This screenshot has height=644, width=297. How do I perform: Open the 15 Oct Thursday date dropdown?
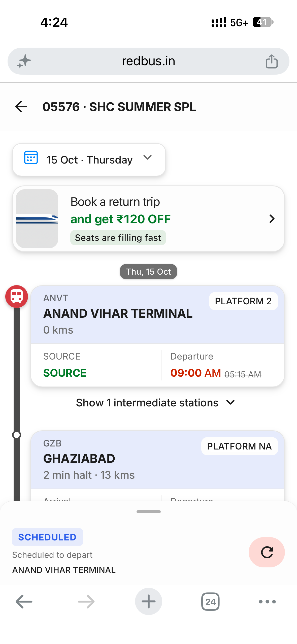pos(89,160)
